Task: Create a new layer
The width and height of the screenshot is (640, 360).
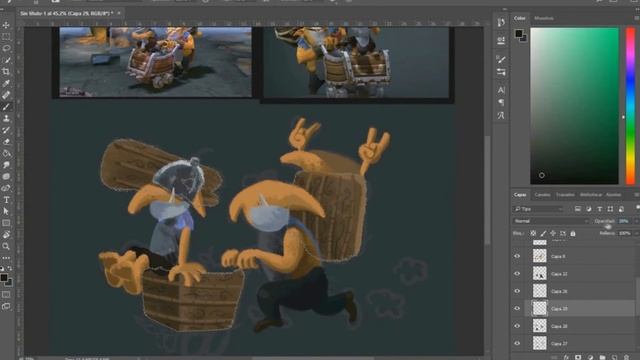Action: click(x=614, y=357)
